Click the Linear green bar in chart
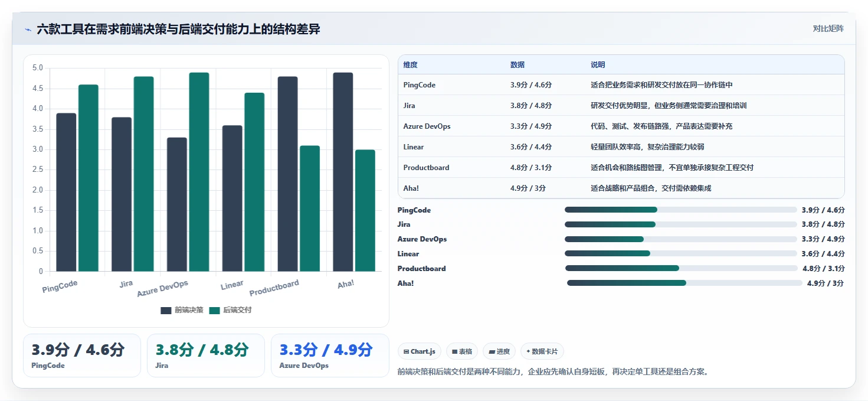 (x=254, y=182)
